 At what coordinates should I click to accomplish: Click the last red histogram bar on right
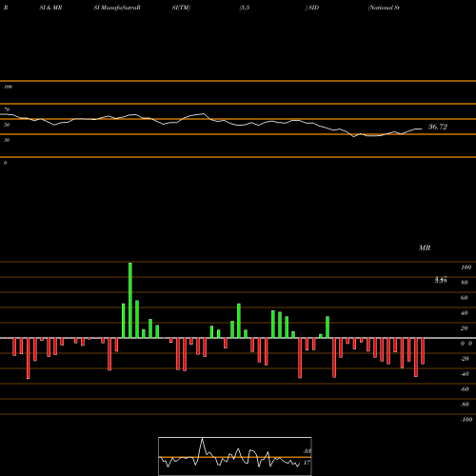tap(423, 351)
